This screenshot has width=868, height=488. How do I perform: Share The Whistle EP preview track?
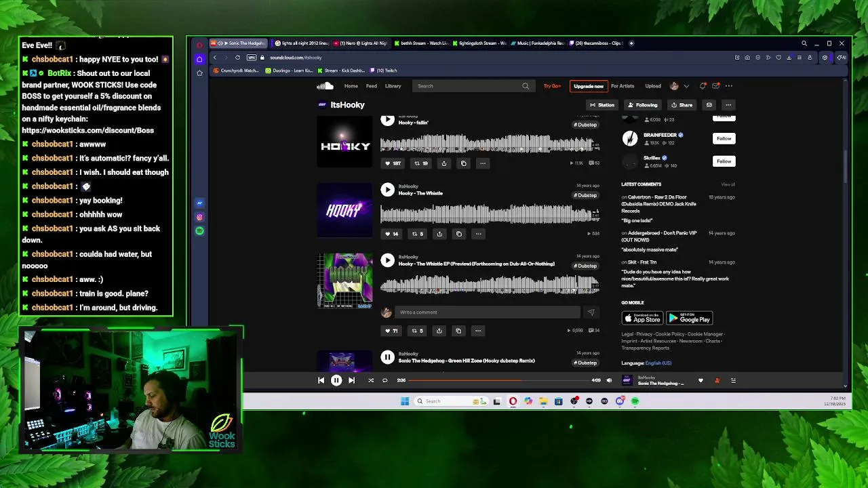pyautogui.click(x=439, y=331)
